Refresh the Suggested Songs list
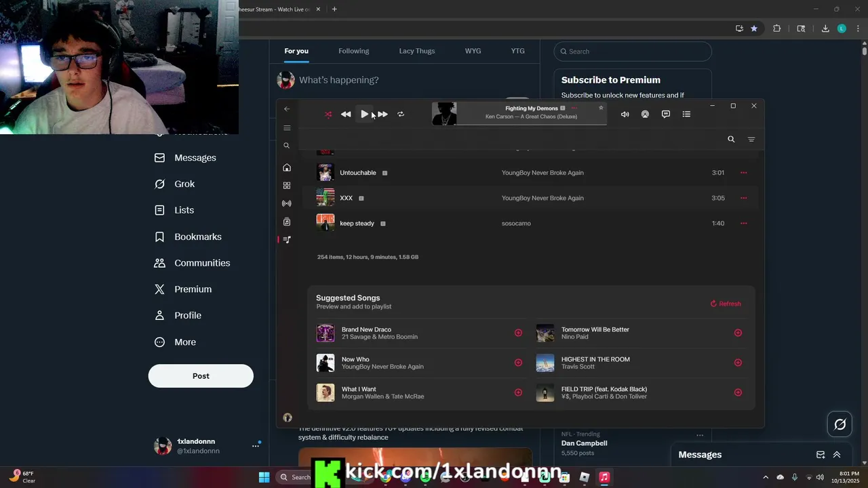The width and height of the screenshot is (868, 488). 726,304
